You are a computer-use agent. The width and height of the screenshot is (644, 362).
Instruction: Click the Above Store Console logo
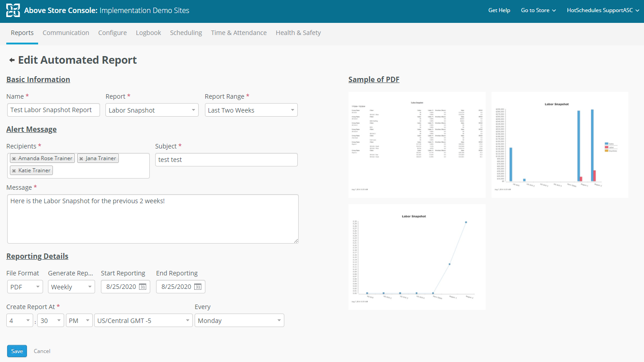tap(13, 11)
